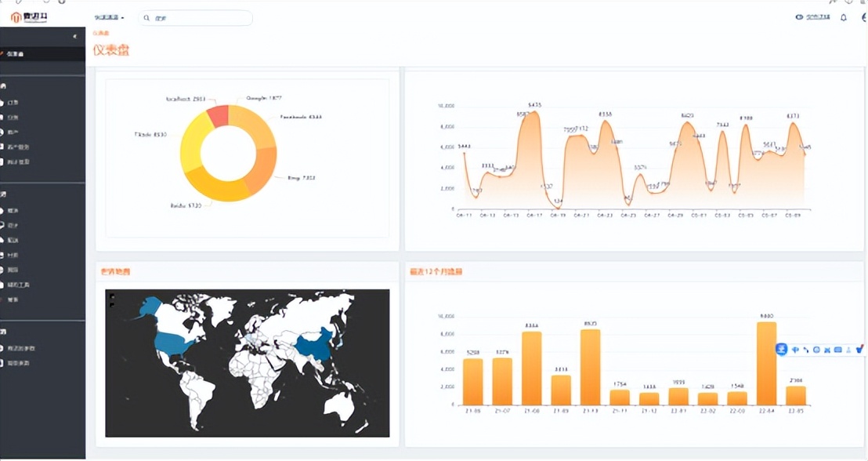This screenshot has width=868, height=461.
Task: Click the user avatar icon at top right
Action: point(863,17)
